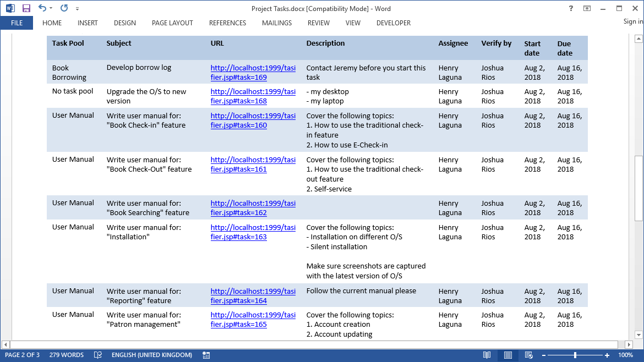Click the Task Pool column header
Screen dimensions: 644x362
pos(68,43)
